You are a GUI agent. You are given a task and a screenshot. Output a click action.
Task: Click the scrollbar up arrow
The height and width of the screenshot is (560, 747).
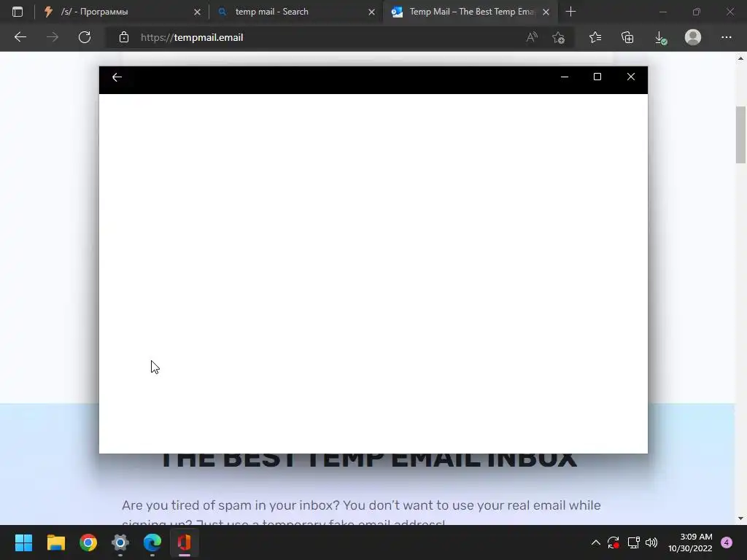click(x=740, y=58)
